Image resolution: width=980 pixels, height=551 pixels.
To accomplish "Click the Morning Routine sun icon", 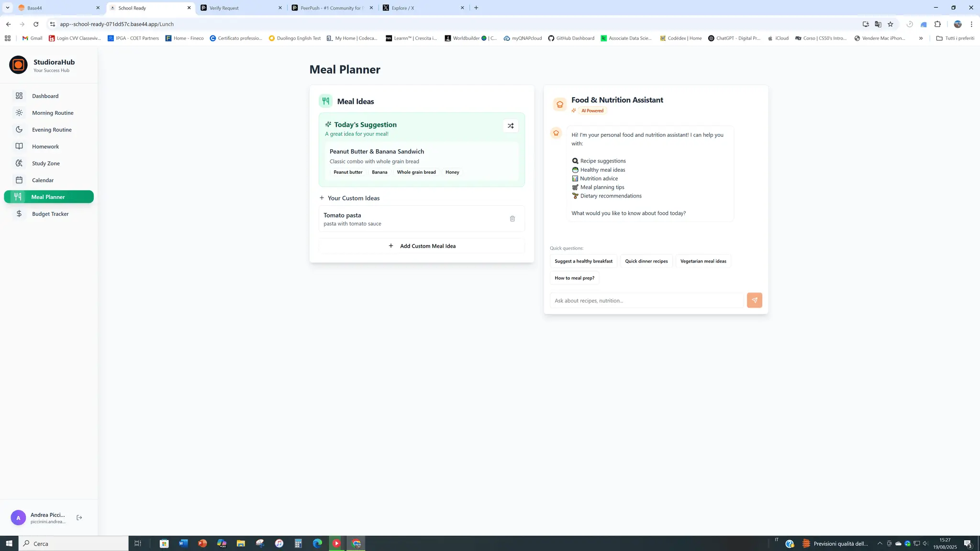I will coord(19,113).
